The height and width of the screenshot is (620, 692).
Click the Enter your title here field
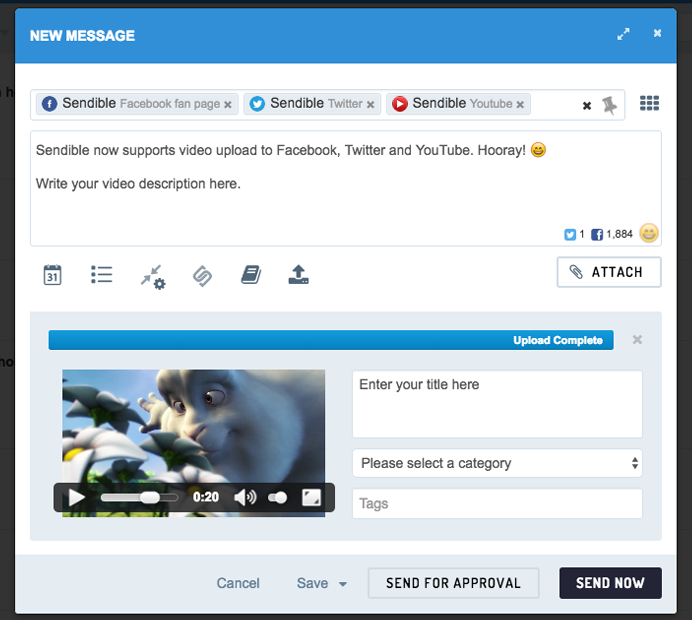coord(497,404)
